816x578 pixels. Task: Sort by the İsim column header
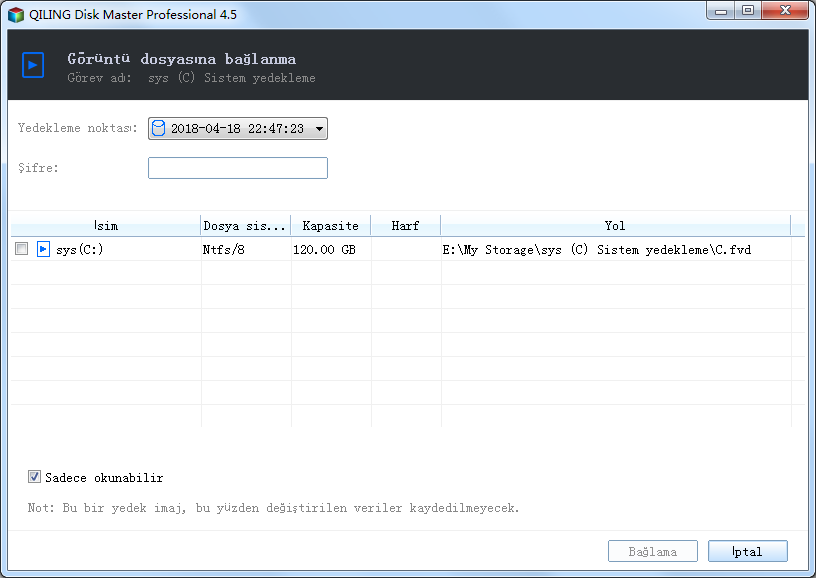[x=106, y=226]
